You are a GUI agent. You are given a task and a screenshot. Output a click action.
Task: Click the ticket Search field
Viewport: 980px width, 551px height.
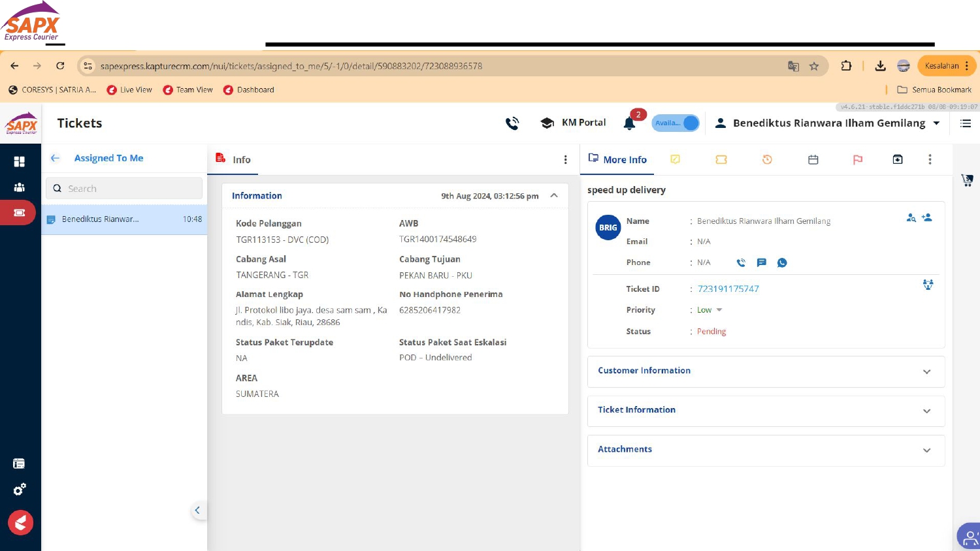(x=124, y=188)
